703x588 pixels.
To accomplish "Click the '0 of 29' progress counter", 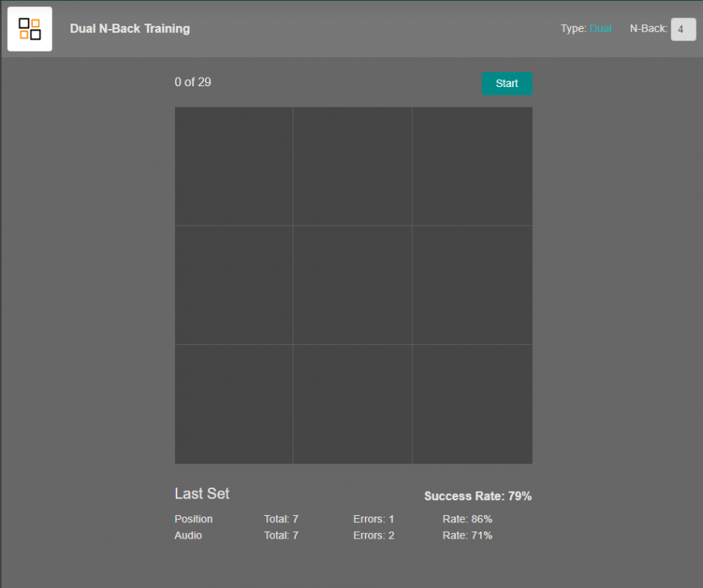I will 193,82.
